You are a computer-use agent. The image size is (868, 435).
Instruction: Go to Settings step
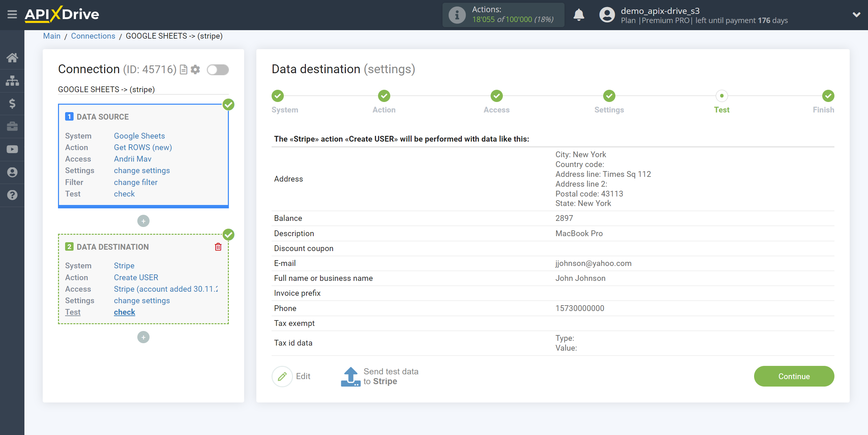click(x=609, y=96)
